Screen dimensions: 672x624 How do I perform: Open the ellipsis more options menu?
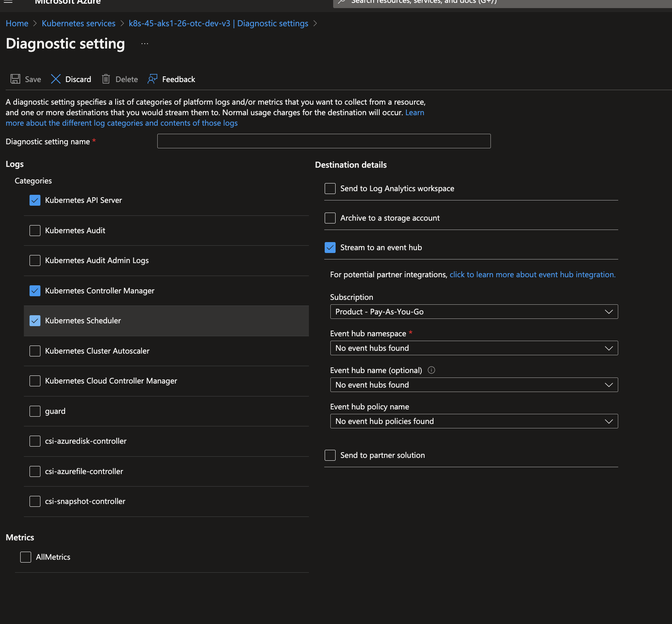click(x=145, y=44)
